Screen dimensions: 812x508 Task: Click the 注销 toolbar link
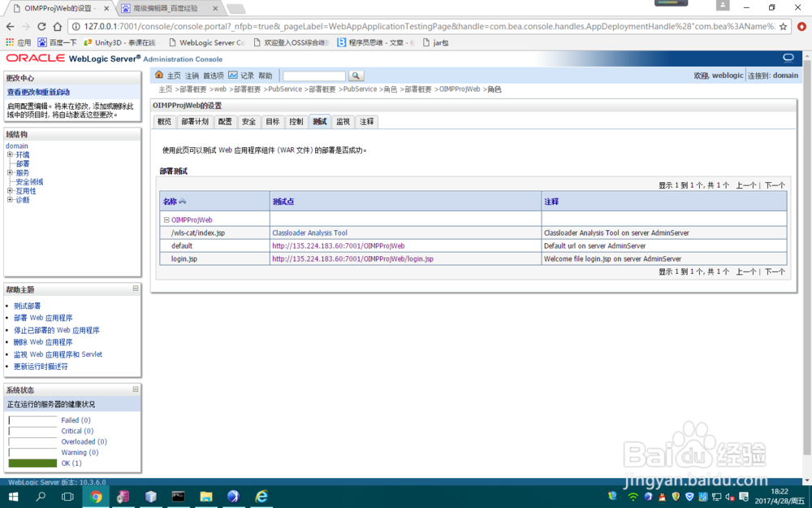pos(192,76)
